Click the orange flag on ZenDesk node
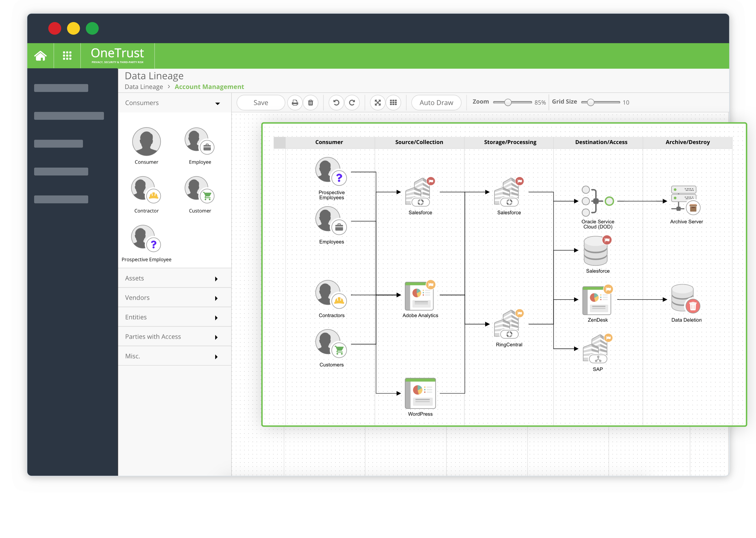This screenshot has width=756, height=538. [x=608, y=289]
